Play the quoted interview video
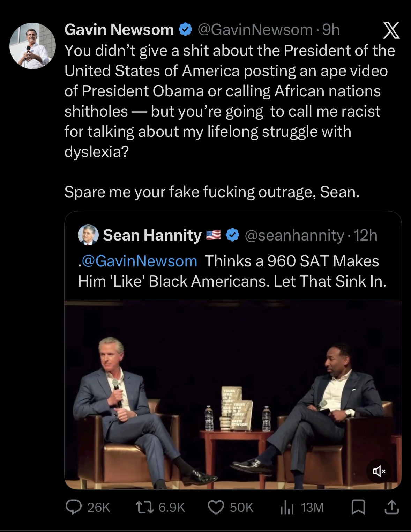411x532 pixels. click(x=233, y=394)
